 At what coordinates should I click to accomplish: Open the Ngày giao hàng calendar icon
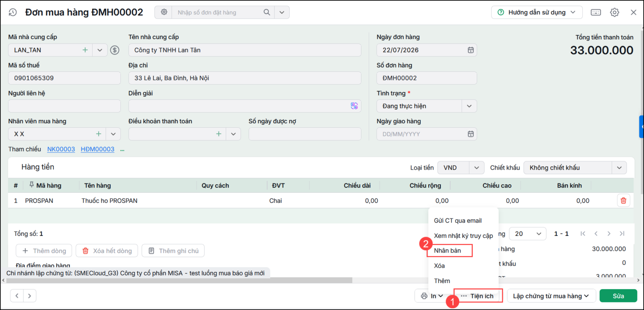click(471, 134)
